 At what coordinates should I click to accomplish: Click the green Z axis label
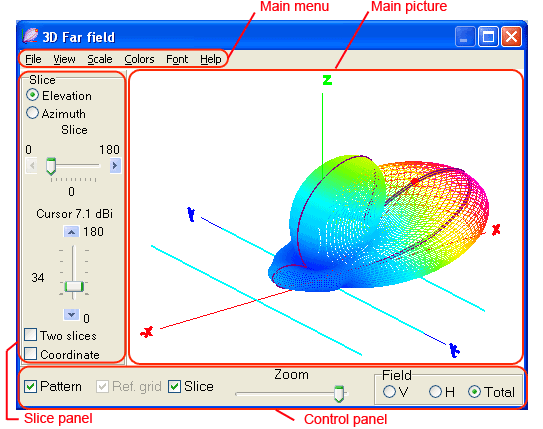click(327, 80)
